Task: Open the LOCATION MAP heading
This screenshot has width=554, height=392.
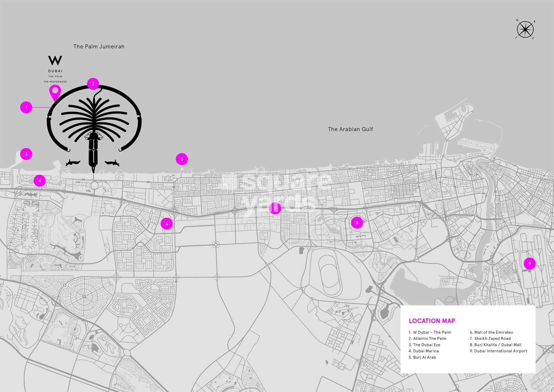Action: click(x=432, y=321)
